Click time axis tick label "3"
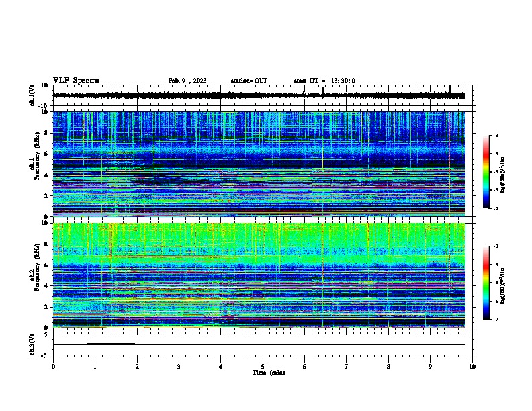This screenshot has width=532, height=411. tap(179, 367)
